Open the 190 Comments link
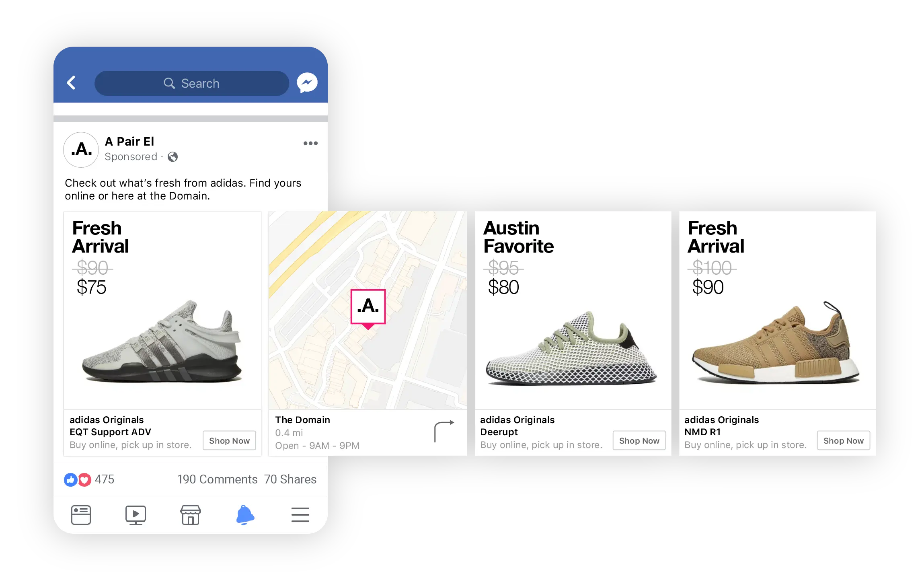 217,479
